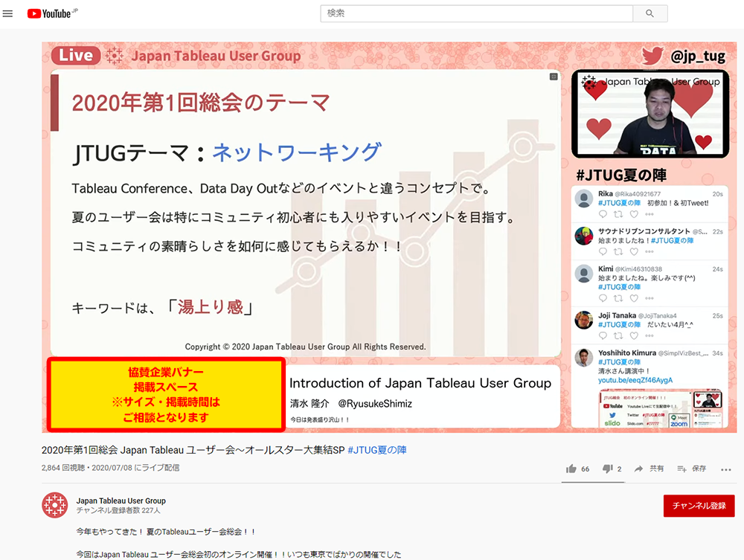Open the YouTube hamburger guide menu
Image resolution: width=744 pixels, height=560 pixels.
coord(7,13)
